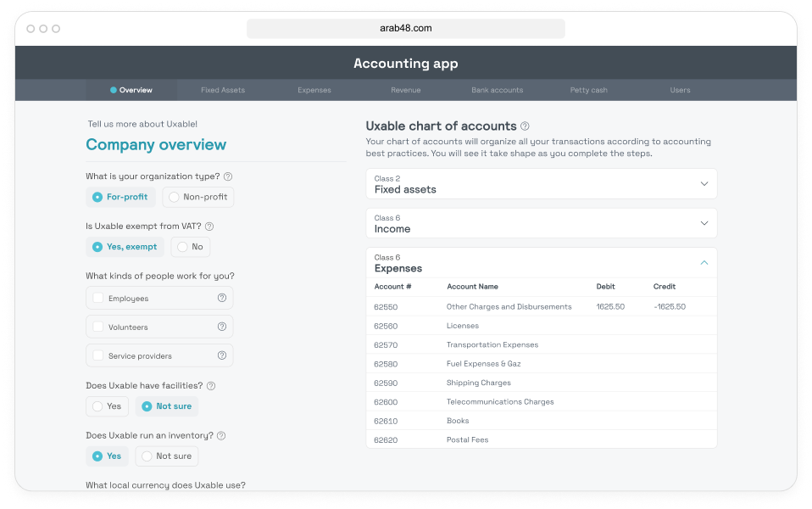Click the arab48.com address bar

[x=406, y=28]
